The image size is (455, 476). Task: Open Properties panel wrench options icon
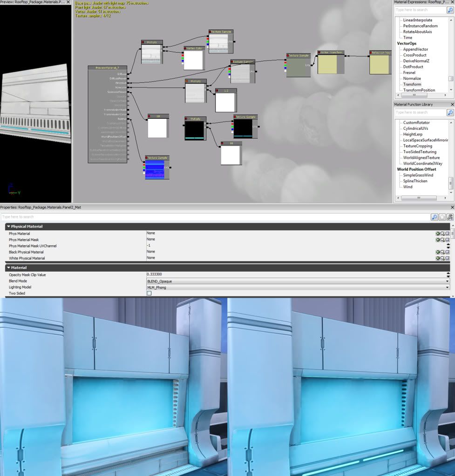pos(450,217)
